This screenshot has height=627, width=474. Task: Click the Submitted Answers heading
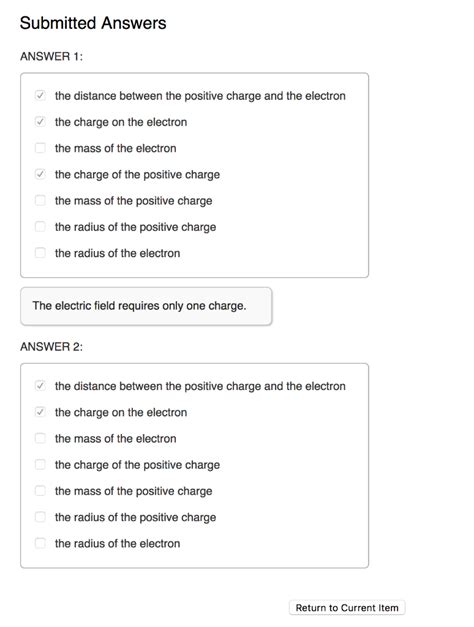tap(93, 23)
